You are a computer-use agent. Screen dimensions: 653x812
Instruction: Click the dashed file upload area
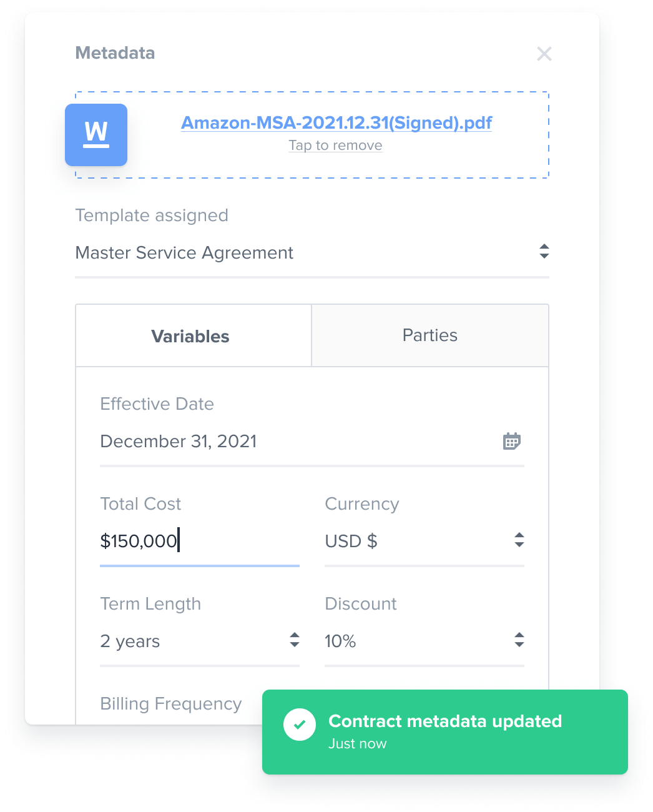[312, 135]
